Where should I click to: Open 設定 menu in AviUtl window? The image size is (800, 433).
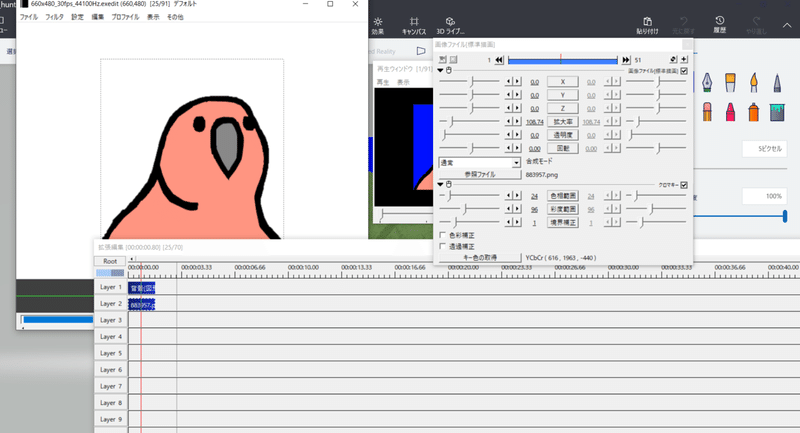click(x=77, y=17)
